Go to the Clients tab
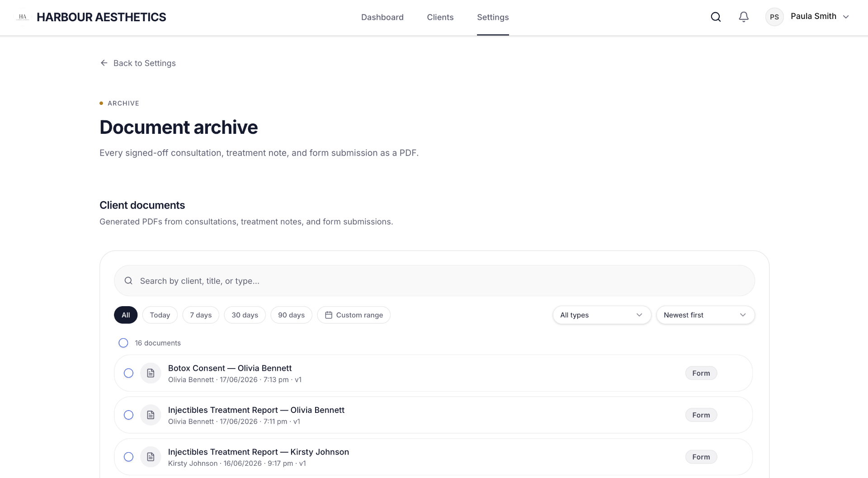This screenshot has height=478, width=868. coord(440,17)
